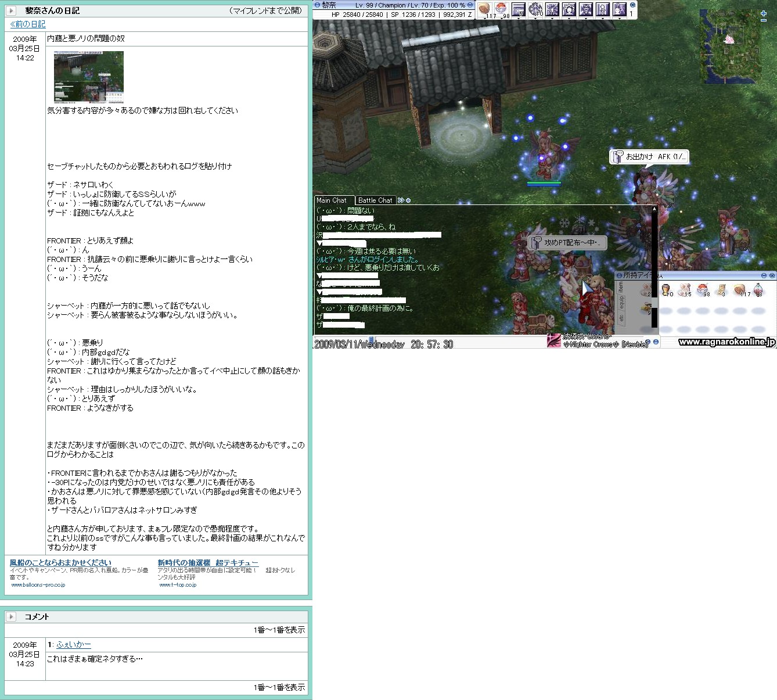Click the 1番～1番を表示 text above comment
The width and height of the screenshot is (777, 700).
(x=279, y=630)
